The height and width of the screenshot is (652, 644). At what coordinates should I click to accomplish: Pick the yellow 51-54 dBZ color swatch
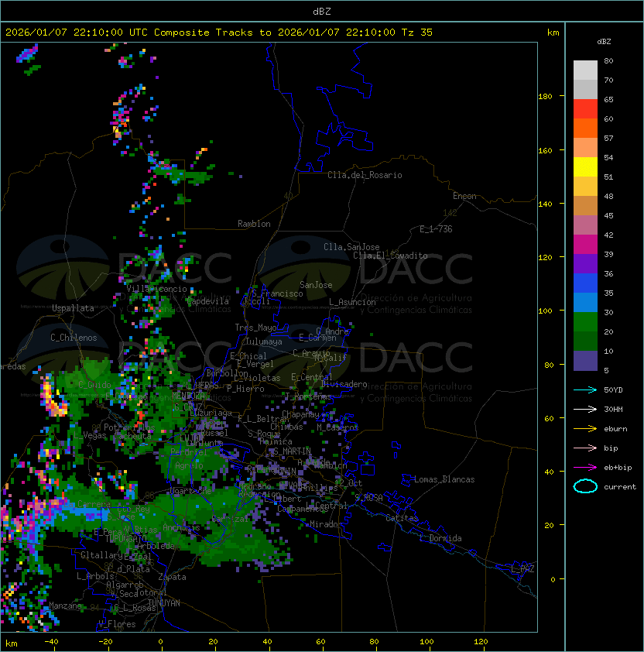585,167
